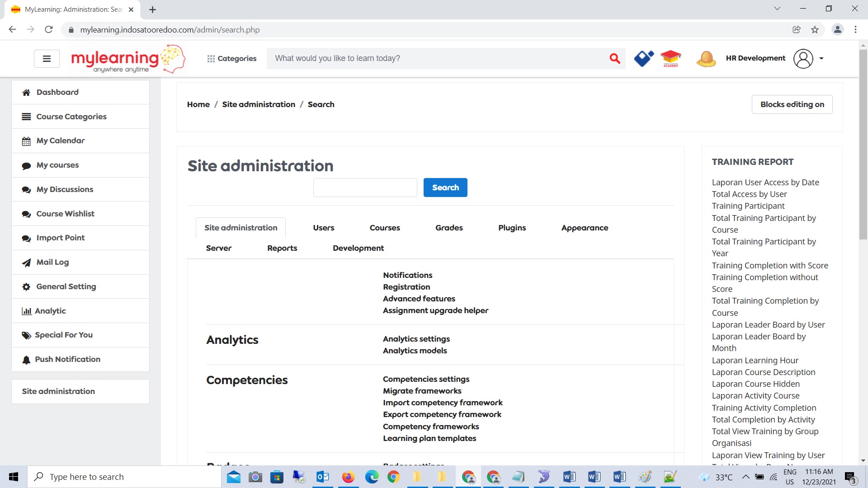Click Home in the breadcrumb trail
The image size is (868, 488).
198,104
